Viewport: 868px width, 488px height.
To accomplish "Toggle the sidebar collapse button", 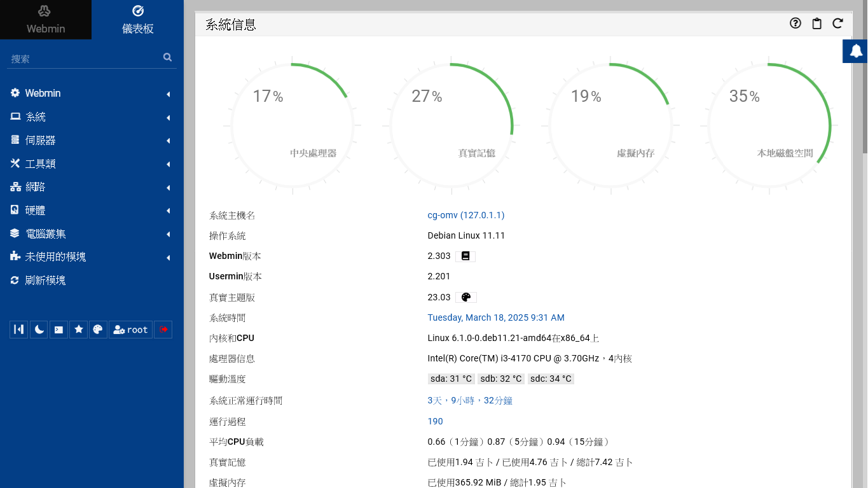I will pyautogui.click(x=19, y=330).
